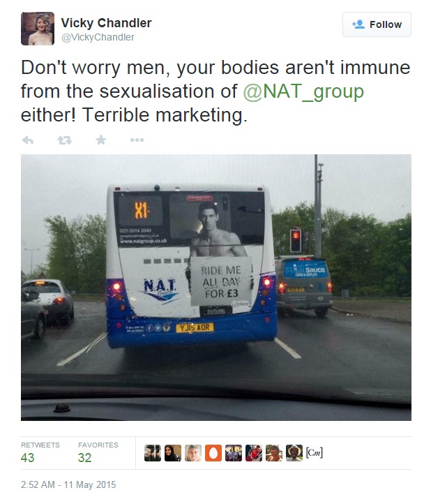Open the @NAT_group mention
This screenshot has width=431, height=504.
point(303,91)
